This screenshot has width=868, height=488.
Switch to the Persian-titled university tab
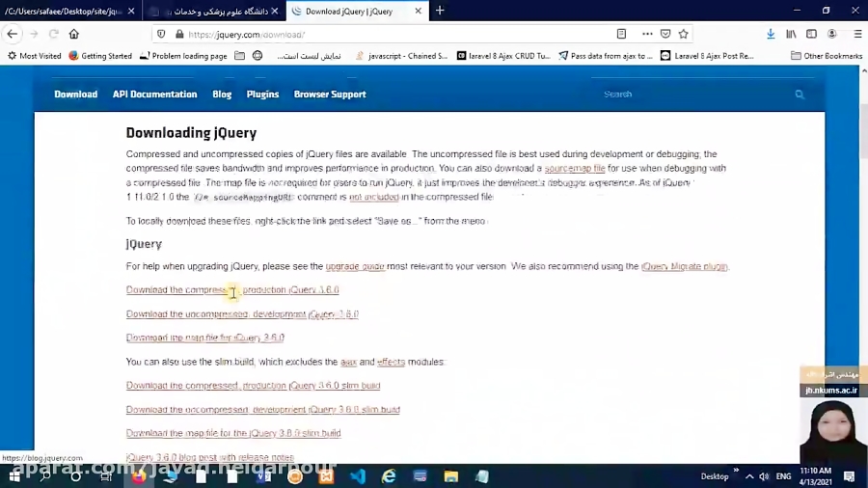tap(215, 11)
